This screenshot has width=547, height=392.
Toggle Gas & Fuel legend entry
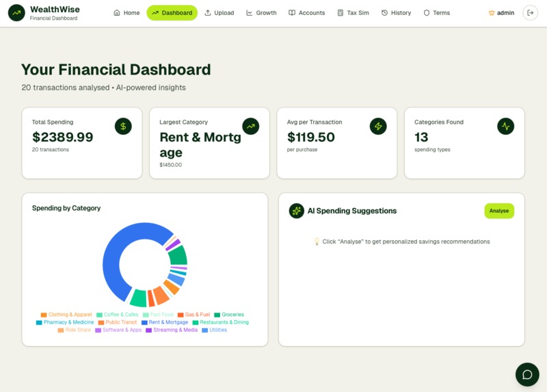coord(194,315)
